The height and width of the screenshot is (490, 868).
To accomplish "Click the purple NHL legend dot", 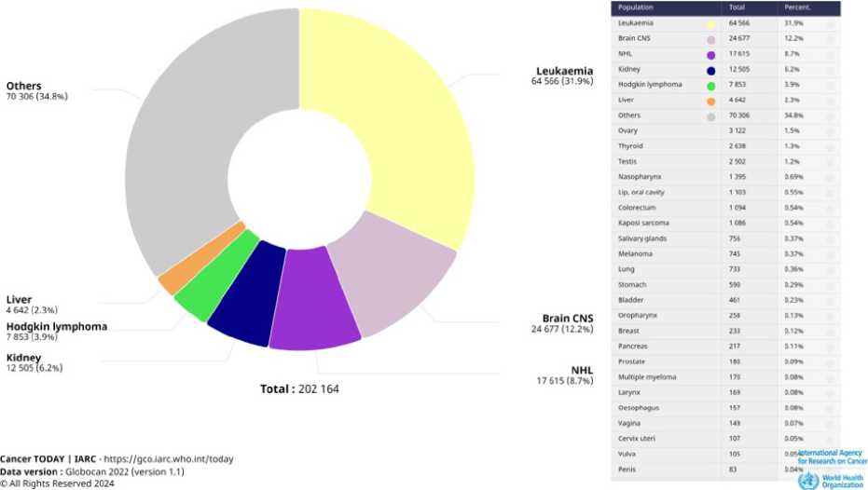I will 710,54.
